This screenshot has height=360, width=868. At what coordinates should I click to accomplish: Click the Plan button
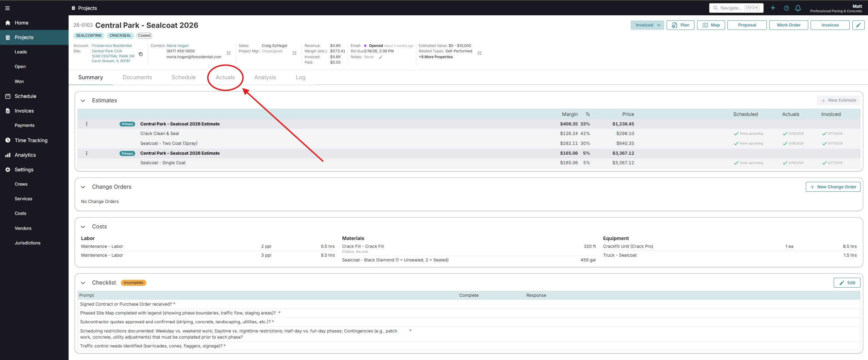(x=681, y=25)
